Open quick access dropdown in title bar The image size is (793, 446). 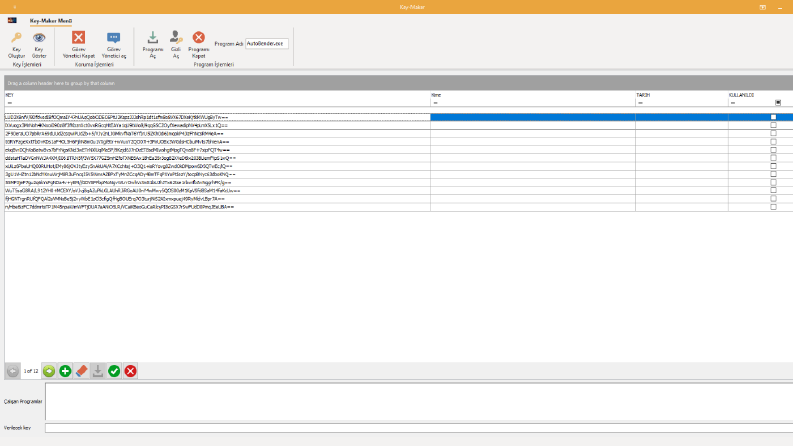[14, 7]
